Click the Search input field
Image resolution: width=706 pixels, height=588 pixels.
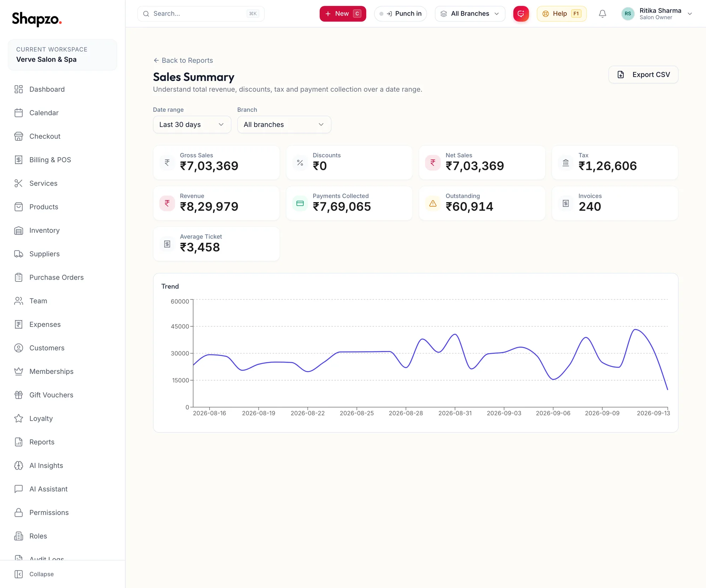(201, 14)
